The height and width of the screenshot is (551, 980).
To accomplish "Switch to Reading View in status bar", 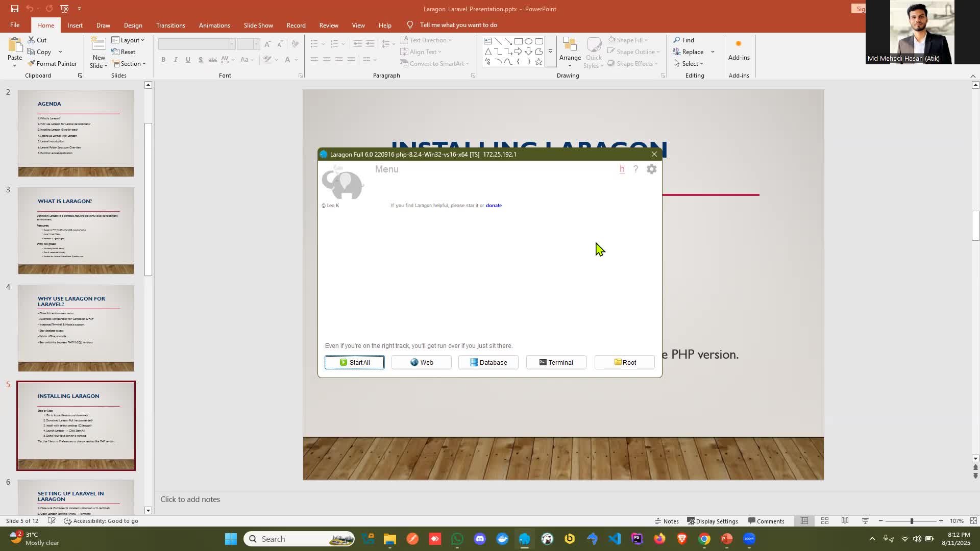I will point(845,521).
